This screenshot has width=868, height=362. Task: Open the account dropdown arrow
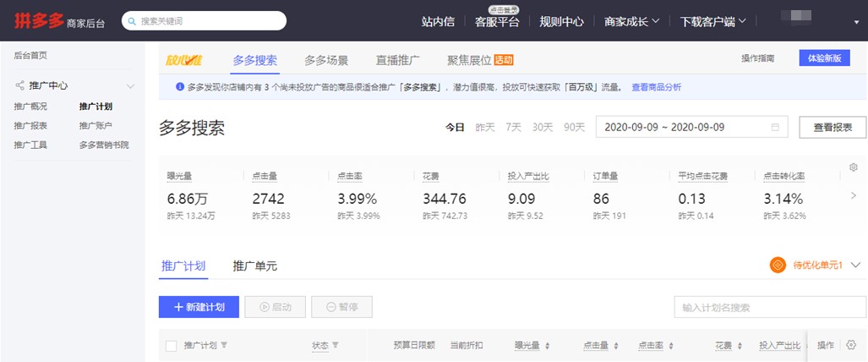click(857, 22)
